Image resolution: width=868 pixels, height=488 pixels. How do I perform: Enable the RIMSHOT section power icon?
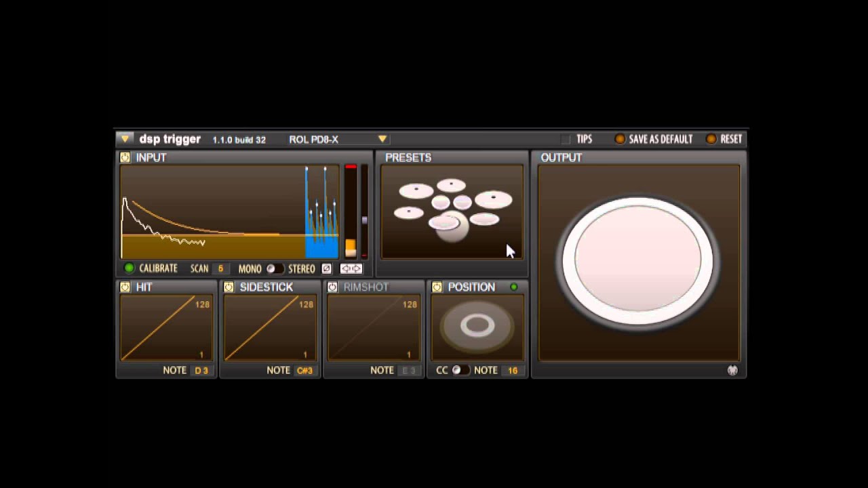332,287
